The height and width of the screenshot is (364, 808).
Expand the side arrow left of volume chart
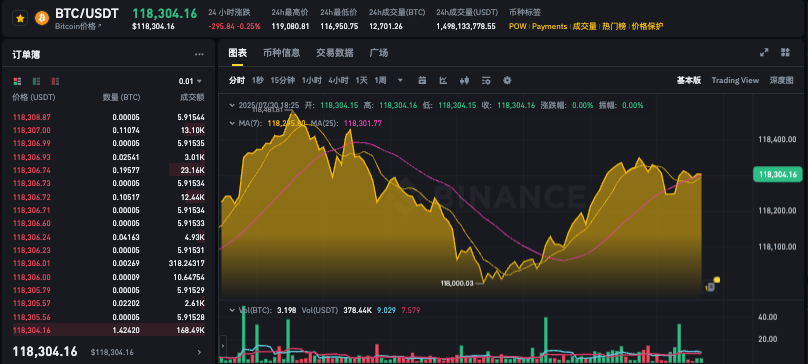223,345
